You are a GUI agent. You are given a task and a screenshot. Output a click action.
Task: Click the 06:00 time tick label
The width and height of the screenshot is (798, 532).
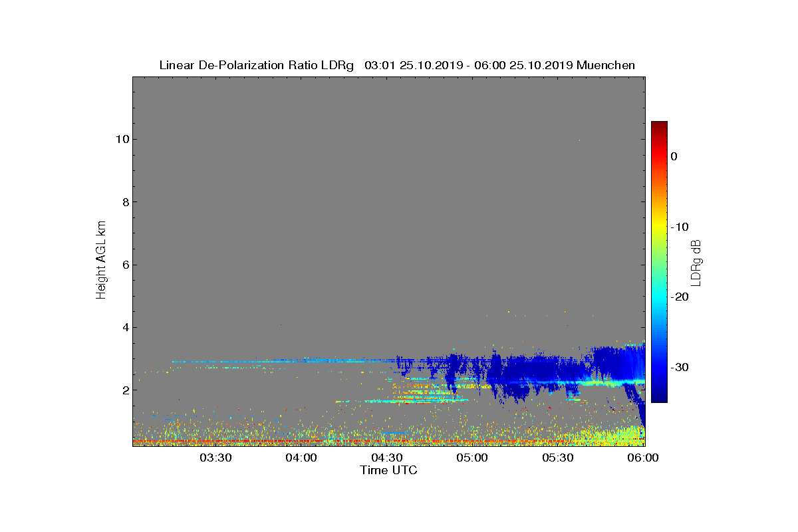tap(644, 458)
